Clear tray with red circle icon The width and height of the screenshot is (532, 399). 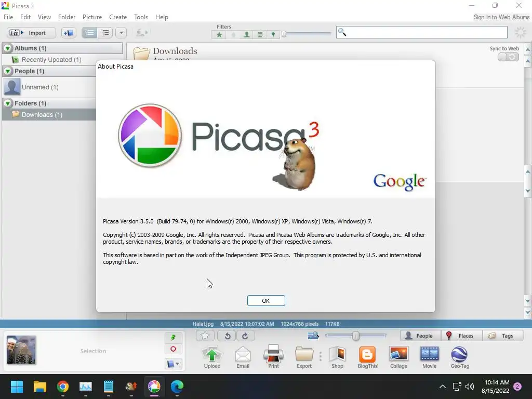pos(174,349)
